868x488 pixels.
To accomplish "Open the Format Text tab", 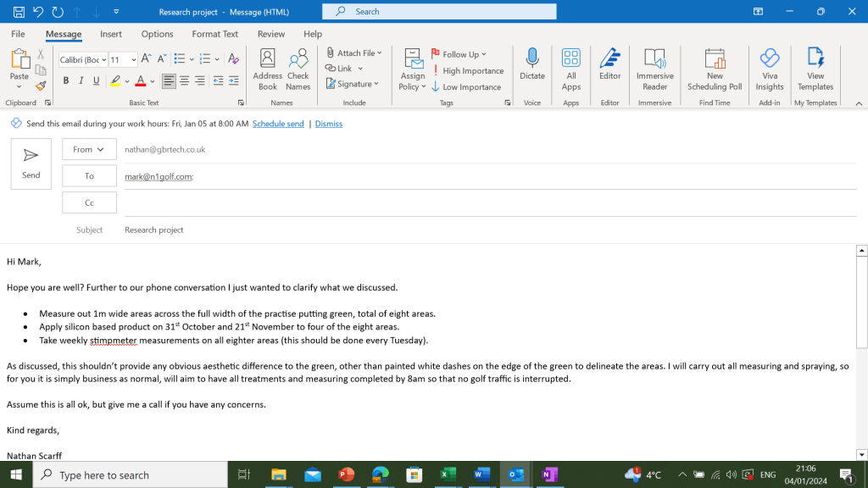I will [214, 34].
